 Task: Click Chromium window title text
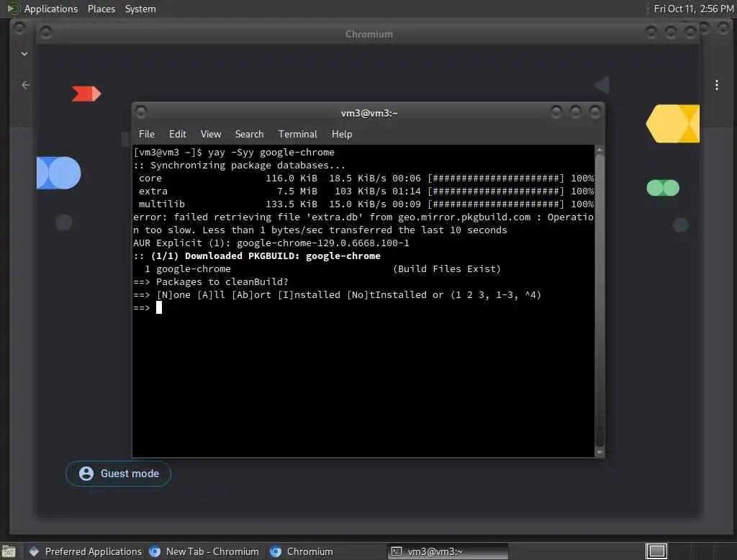[369, 34]
